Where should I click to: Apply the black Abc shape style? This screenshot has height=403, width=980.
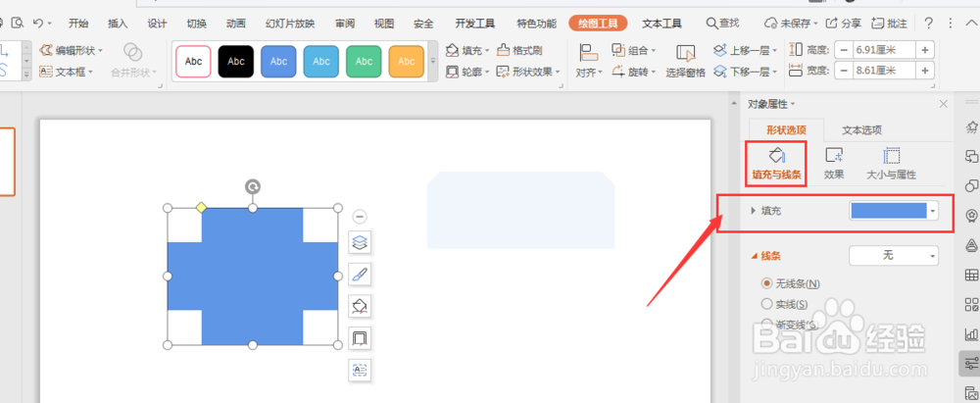(x=236, y=62)
